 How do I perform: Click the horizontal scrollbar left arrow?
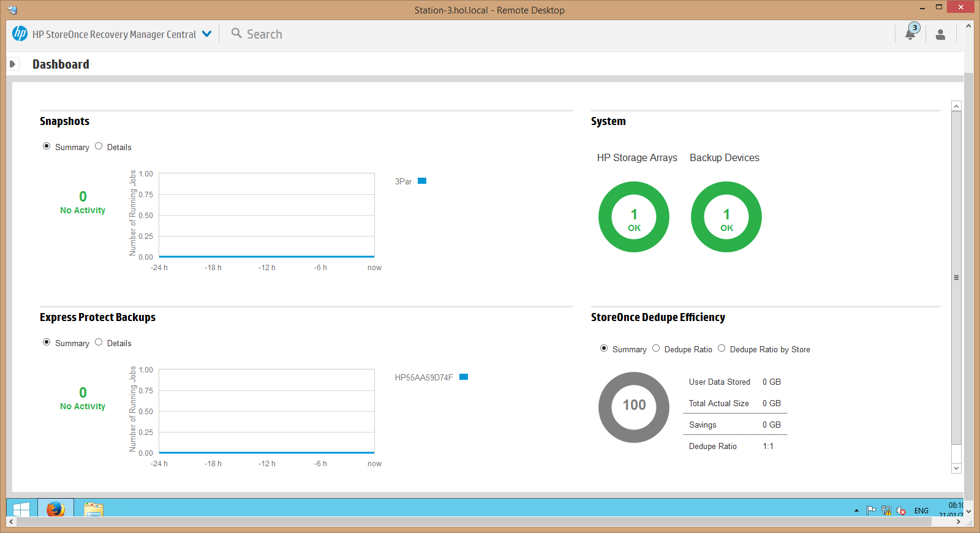[x=11, y=521]
